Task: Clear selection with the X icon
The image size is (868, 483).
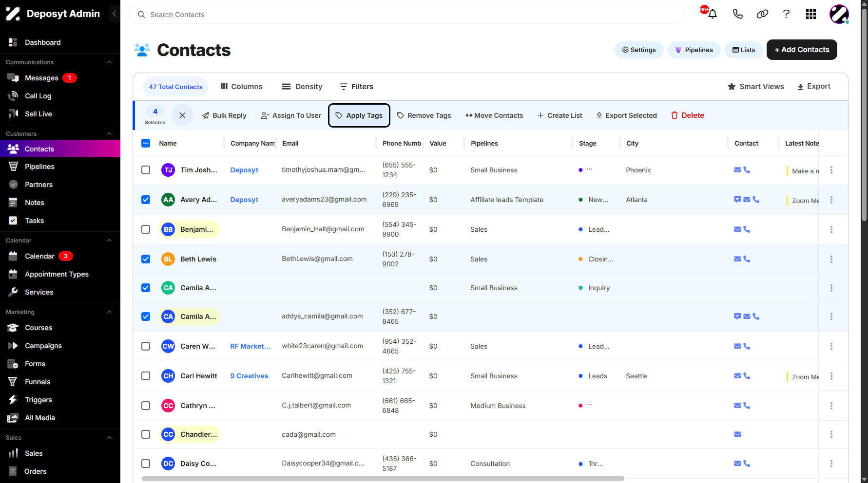Action: point(182,115)
